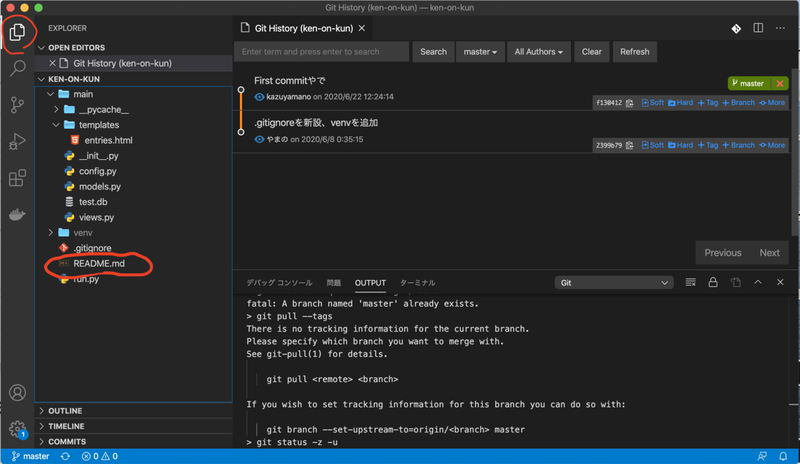Image resolution: width=800 pixels, height=464 pixels.
Task: Expand the __pycache__ folder
Action: coord(56,109)
